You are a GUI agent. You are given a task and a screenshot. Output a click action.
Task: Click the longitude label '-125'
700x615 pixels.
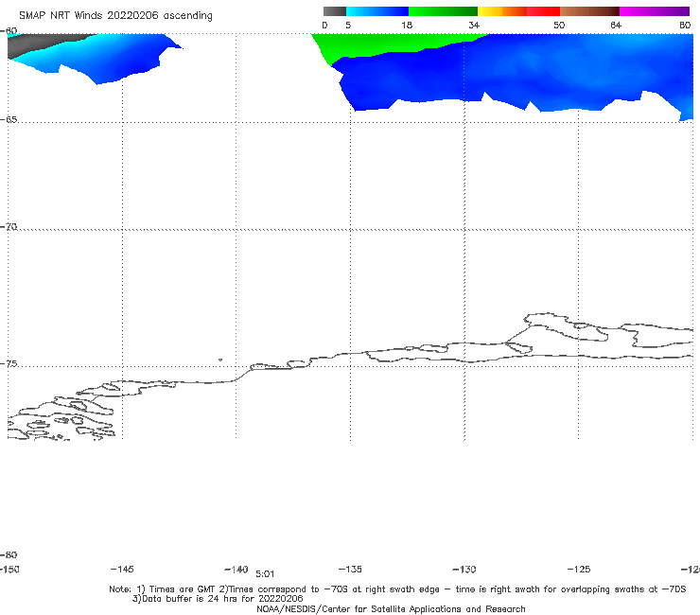(579, 569)
